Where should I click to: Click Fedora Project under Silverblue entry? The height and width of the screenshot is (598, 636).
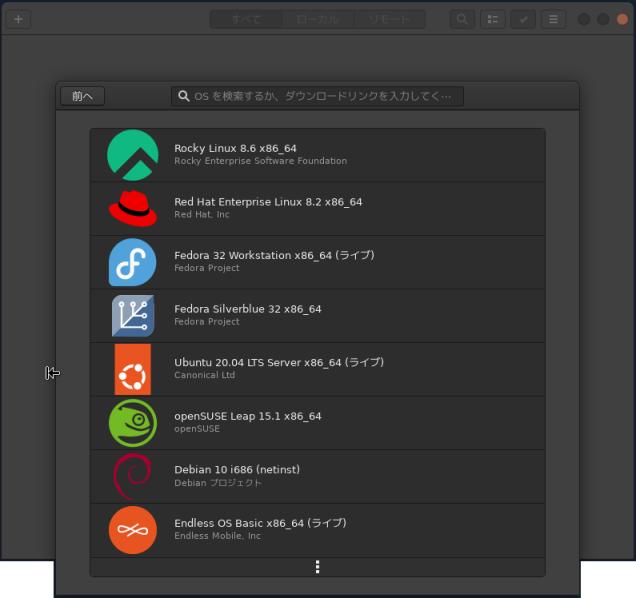pos(207,322)
